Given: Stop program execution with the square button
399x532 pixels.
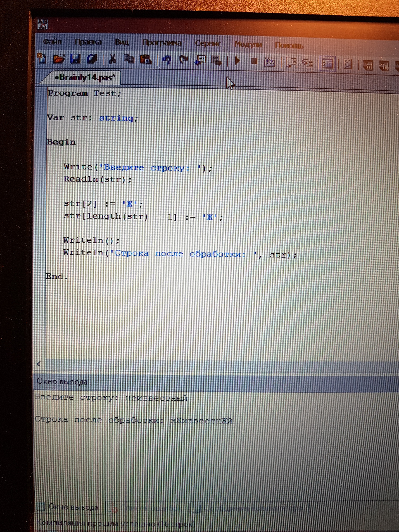Looking at the screenshot, I should 254,61.
